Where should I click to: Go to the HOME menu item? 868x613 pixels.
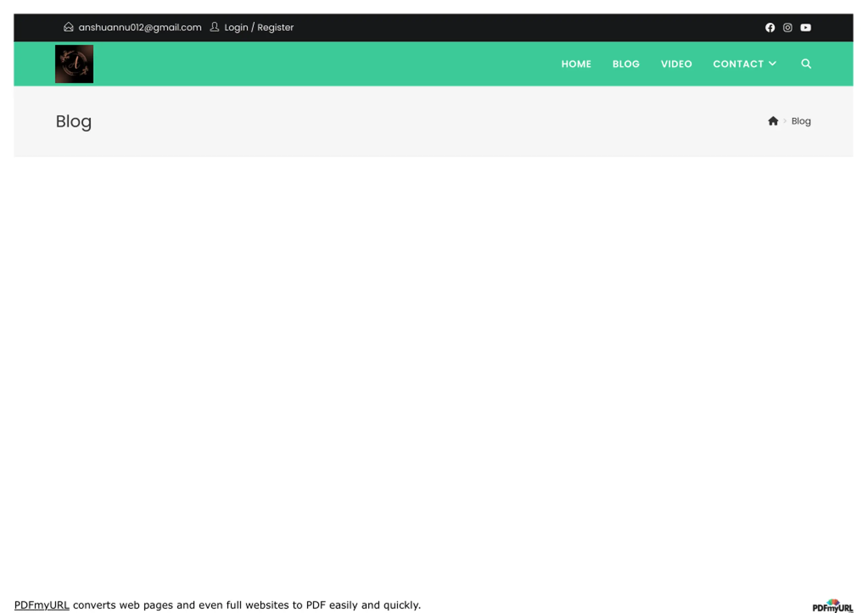point(576,64)
